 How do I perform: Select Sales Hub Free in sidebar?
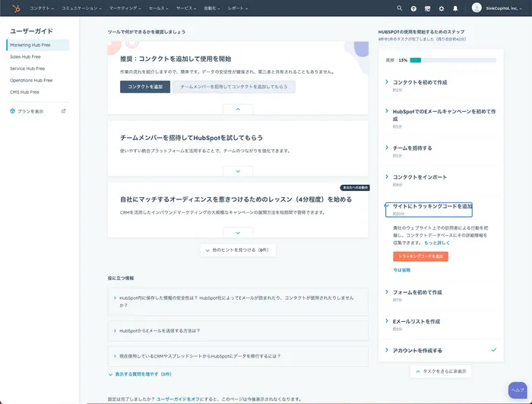[x=25, y=57]
